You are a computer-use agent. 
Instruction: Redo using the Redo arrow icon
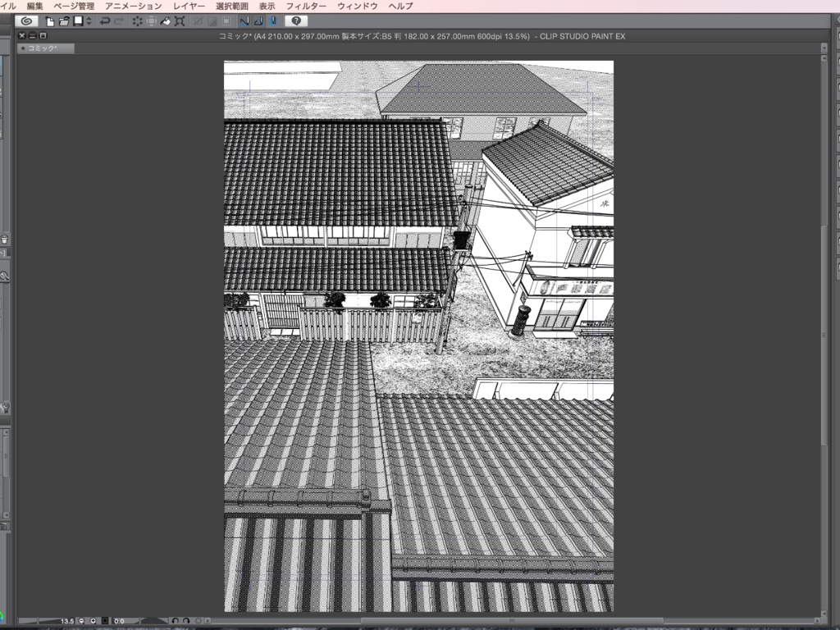tap(119, 21)
